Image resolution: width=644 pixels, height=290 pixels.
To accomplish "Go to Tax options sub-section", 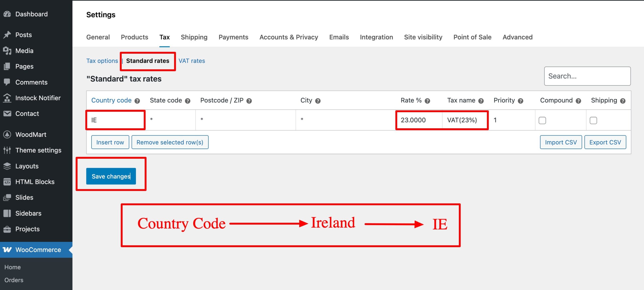I will click(102, 61).
